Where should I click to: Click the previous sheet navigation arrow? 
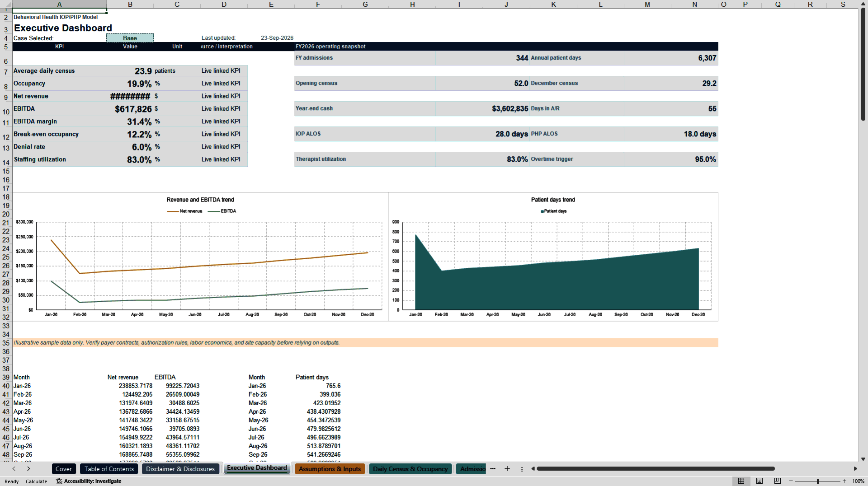[14, 469]
